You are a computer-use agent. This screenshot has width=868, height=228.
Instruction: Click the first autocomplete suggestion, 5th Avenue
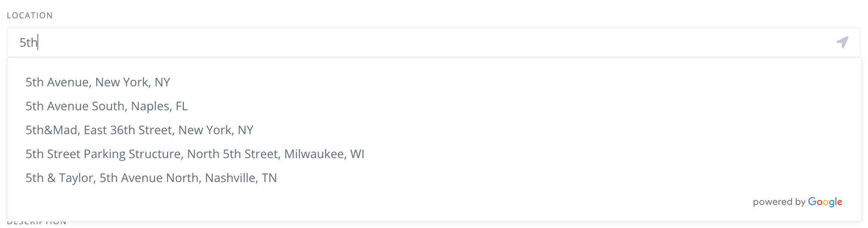click(x=98, y=82)
